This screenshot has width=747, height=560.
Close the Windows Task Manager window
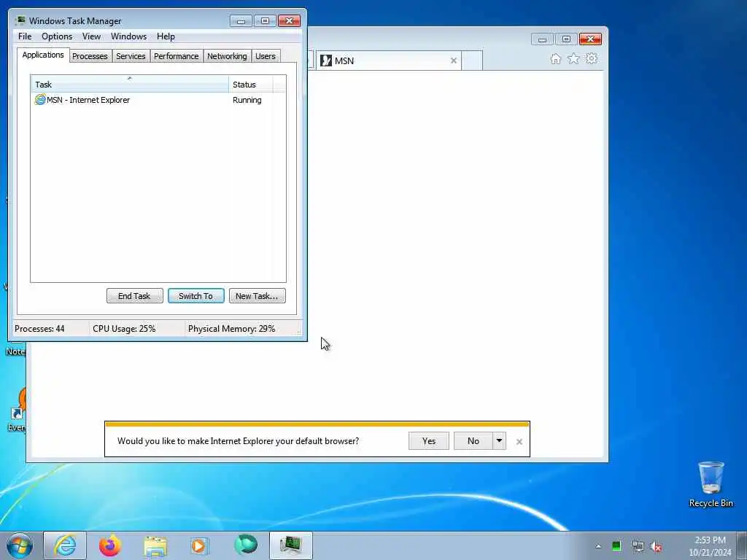(289, 20)
